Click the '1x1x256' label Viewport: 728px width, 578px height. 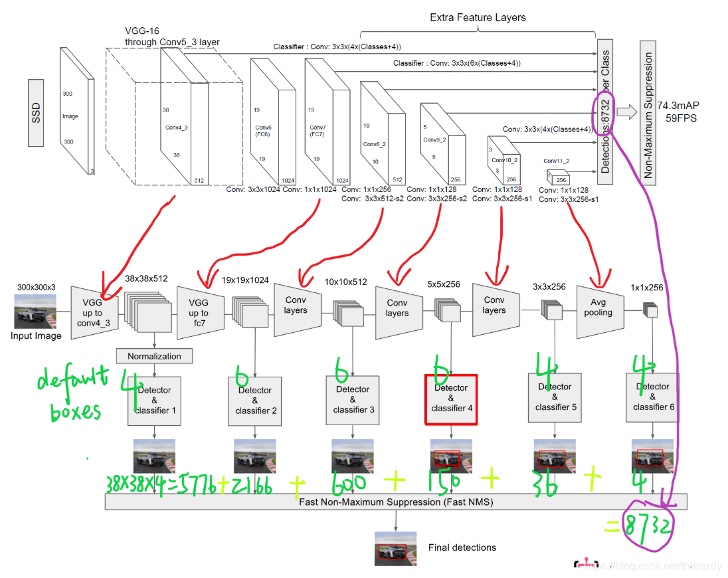click(x=647, y=288)
